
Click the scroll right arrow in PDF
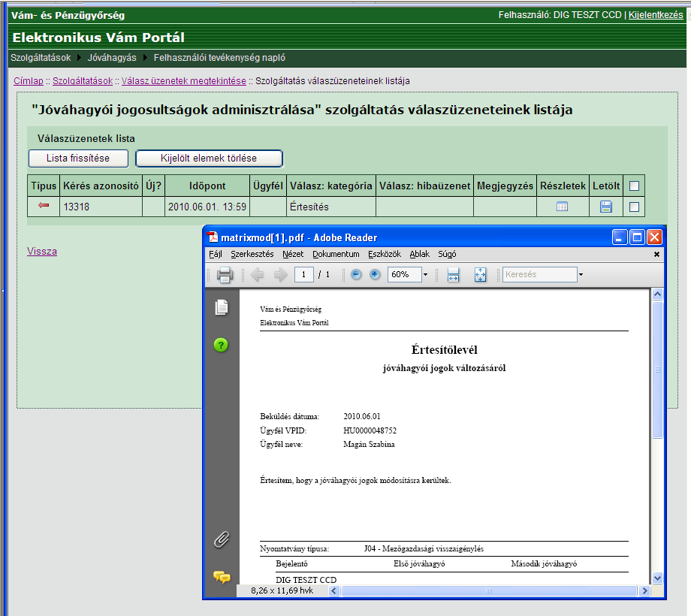pyautogui.click(x=645, y=591)
